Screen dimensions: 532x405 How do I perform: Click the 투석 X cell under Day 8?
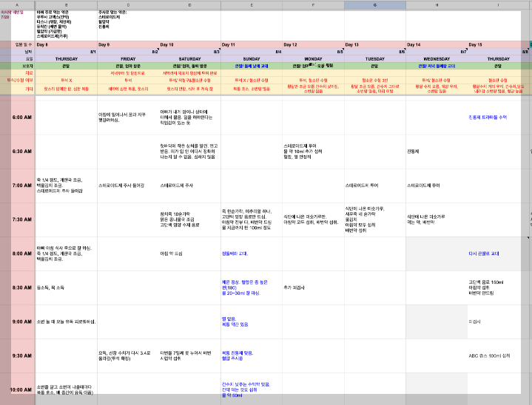pyautogui.click(x=66, y=81)
